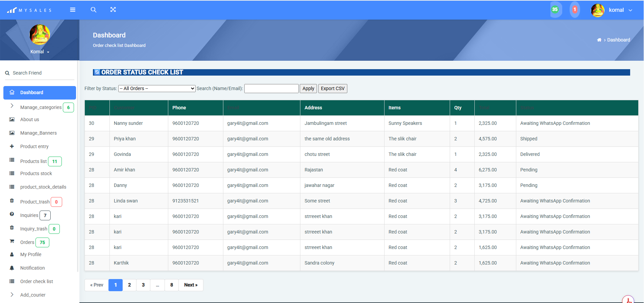The height and width of the screenshot is (303, 644).
Task: Click the Notification bell icon
Action: (12, 268)
